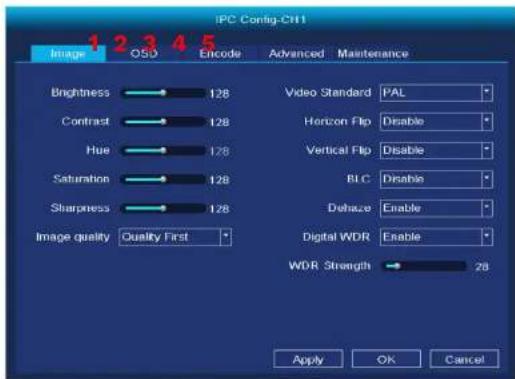
Task: Click the Hue value 128
Action: (219, 151)
